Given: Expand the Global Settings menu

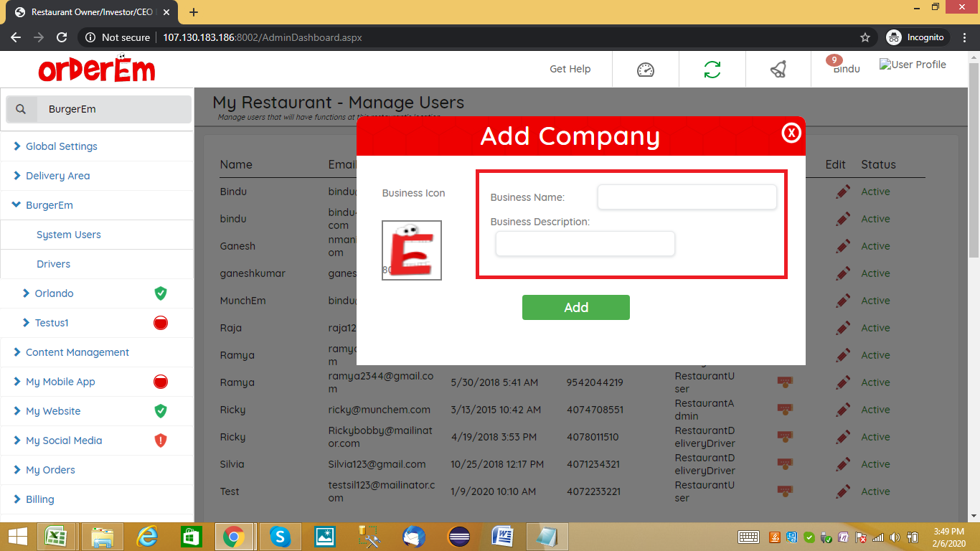Looking at the screenshot, I should [x=62, y=146].
